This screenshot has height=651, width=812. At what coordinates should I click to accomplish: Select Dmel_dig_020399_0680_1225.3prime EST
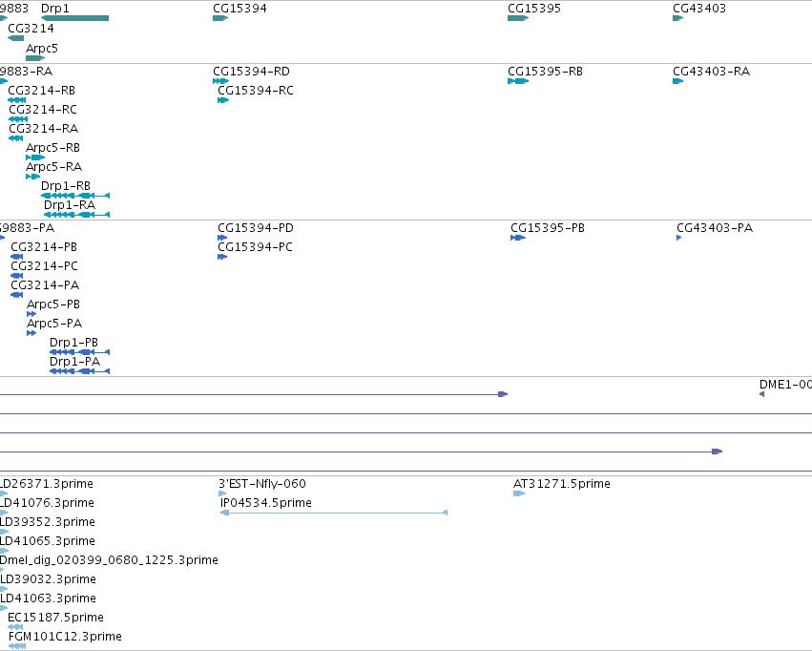(x=109, y=560)
